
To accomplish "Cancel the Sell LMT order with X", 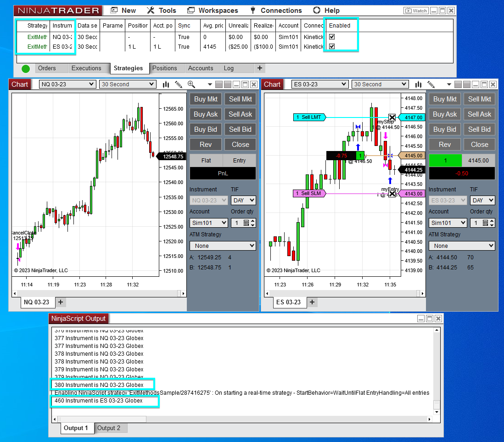I will click(x=392, y=117).
